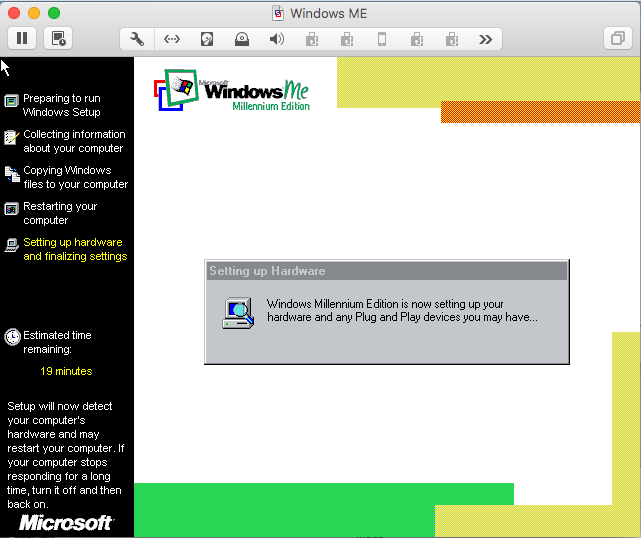This screenshot has height=538, width=641.
Task: Click highlighted "Setting up hardware" step
Action: coord(74,249)
